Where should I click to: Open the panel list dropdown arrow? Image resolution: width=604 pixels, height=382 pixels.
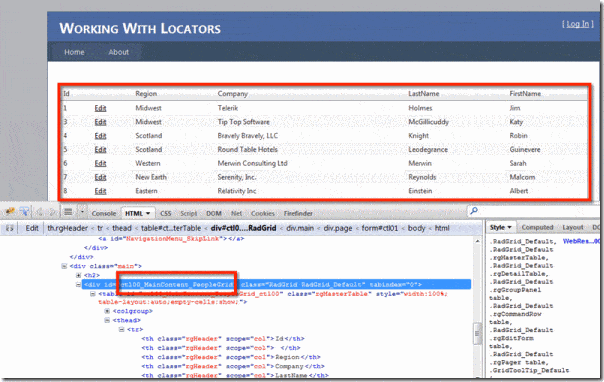click(x=82, y=212)
